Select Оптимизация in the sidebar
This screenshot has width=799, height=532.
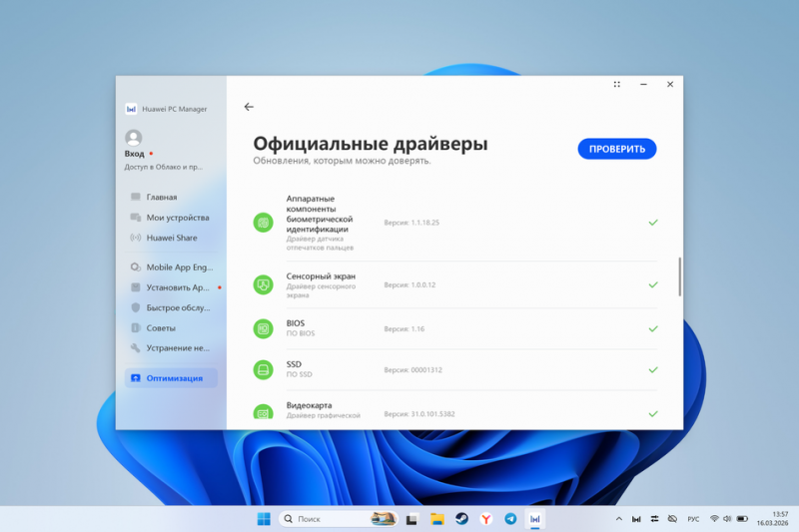pyautogui.click(x=171, y=377)
